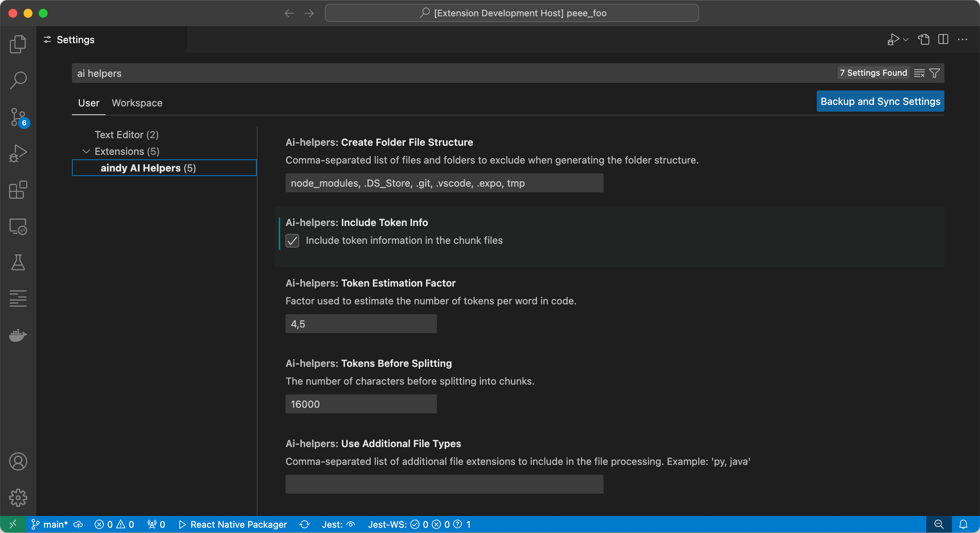Click Backup and Sync Settings button

click(x=880, y=101)
